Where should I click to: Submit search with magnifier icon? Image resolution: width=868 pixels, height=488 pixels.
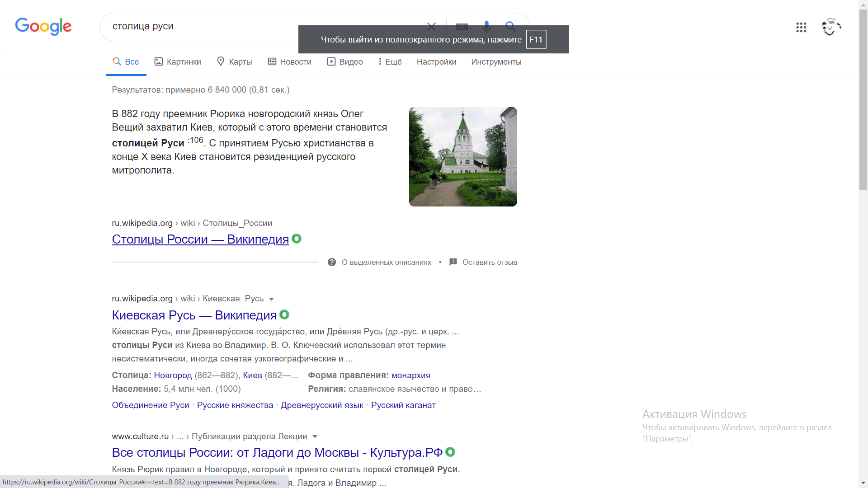point(510,27)
